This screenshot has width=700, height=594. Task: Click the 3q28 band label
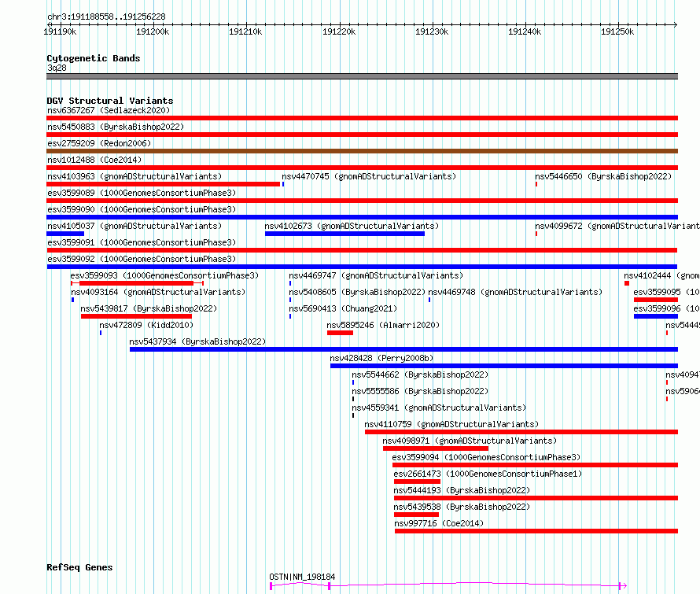[57, 68]
